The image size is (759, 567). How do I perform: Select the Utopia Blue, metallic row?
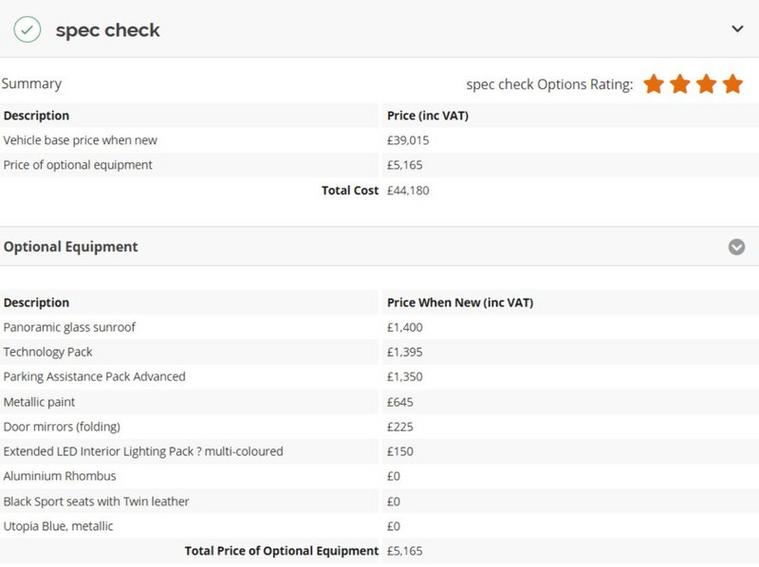coord(380,526)
